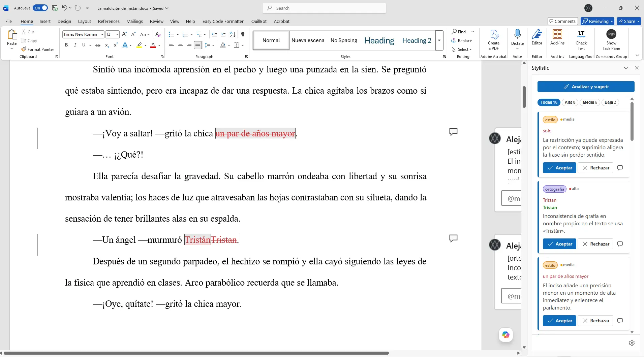644x357 pixels.
Task: Copy the selected text
Action: coord(29,40)
